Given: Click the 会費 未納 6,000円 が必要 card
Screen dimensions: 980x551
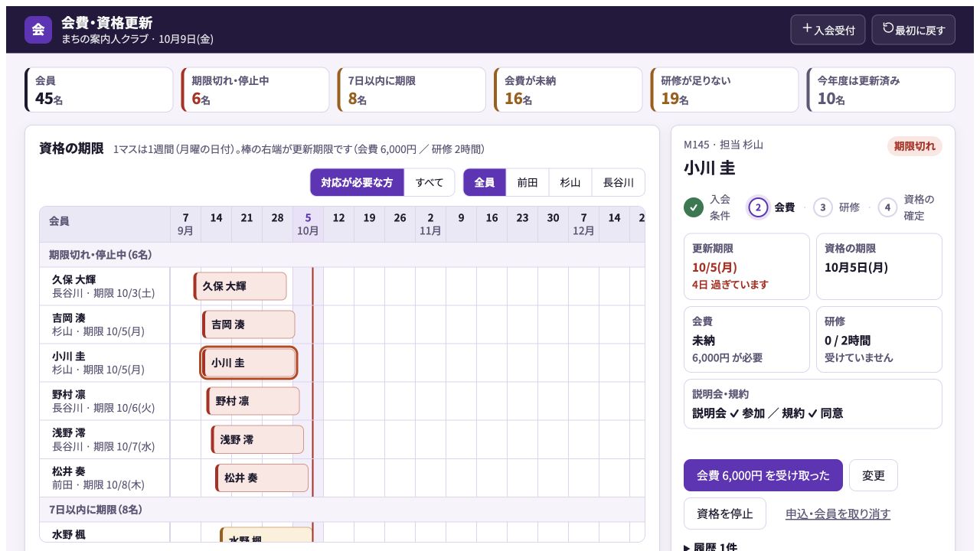Looking at the screenshot, I should click(746, 340).
